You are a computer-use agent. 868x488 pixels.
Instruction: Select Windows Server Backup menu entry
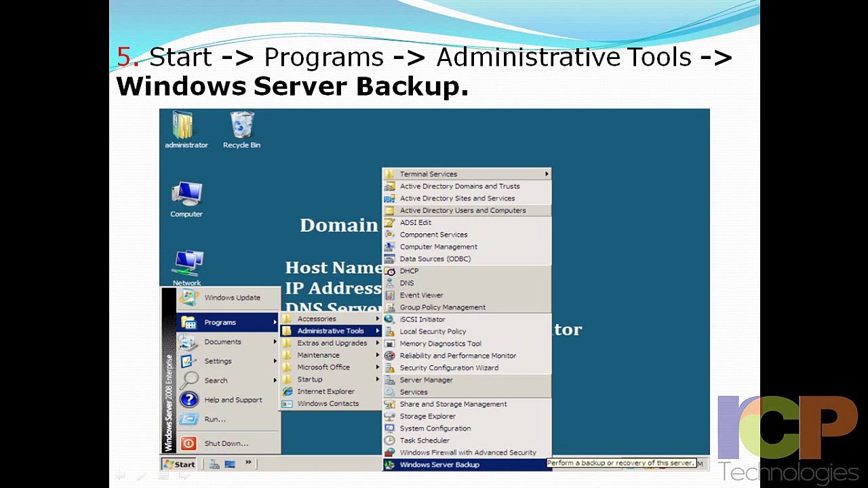coord(467,465)
